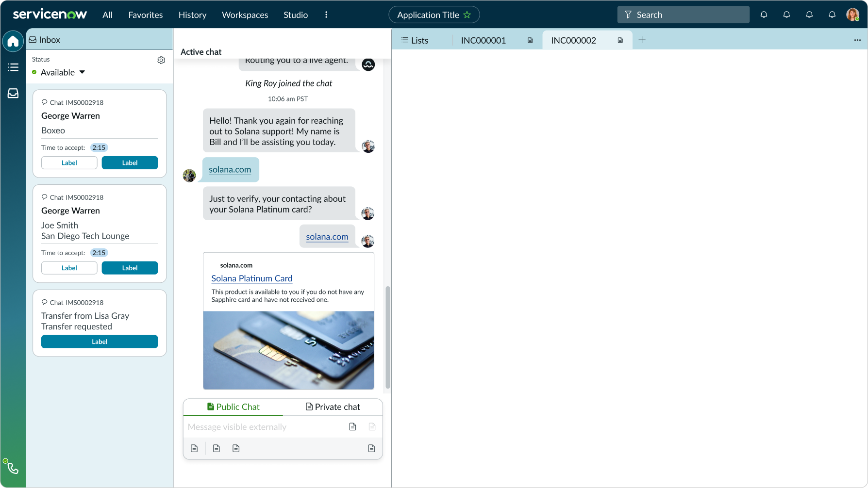Click Label button on Transfer requested card
This screenshot has width=868, height=488.
pyautogui.click(x=100, y=342)
